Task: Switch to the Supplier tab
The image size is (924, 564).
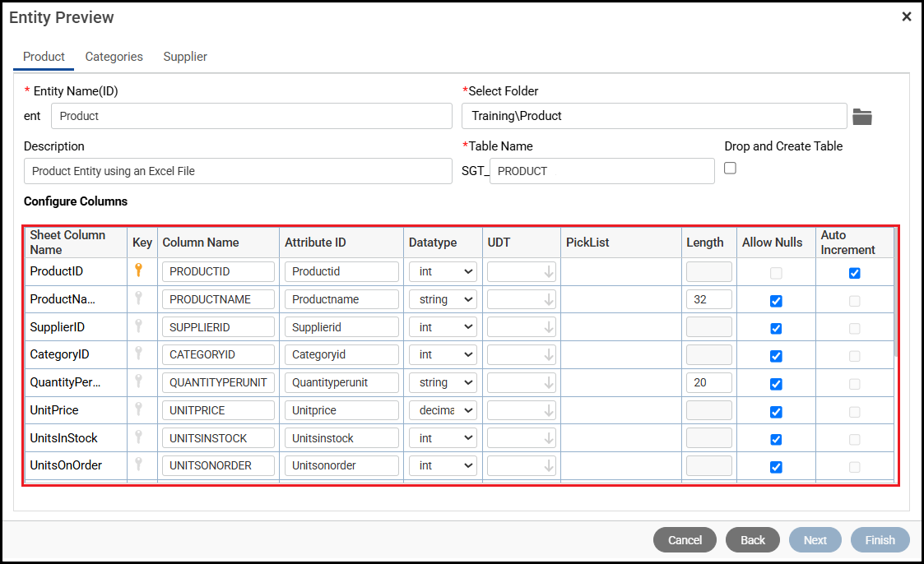Action: [x=185, y=57]
